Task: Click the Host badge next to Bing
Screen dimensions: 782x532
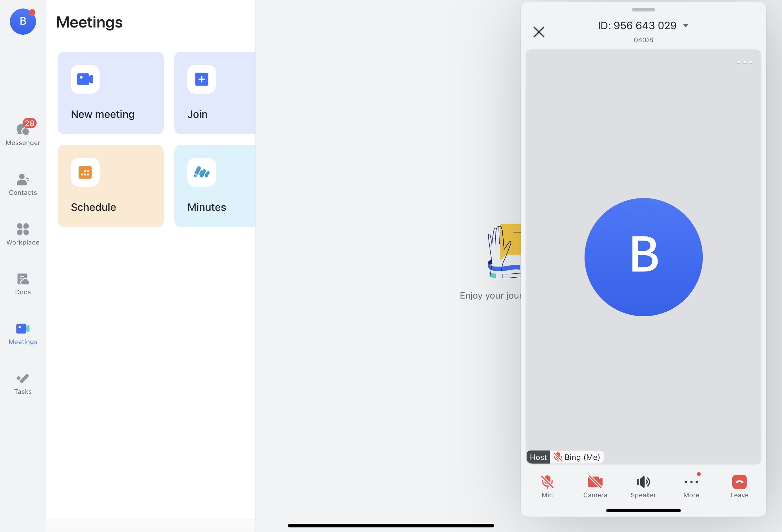Action: [538, 457]
